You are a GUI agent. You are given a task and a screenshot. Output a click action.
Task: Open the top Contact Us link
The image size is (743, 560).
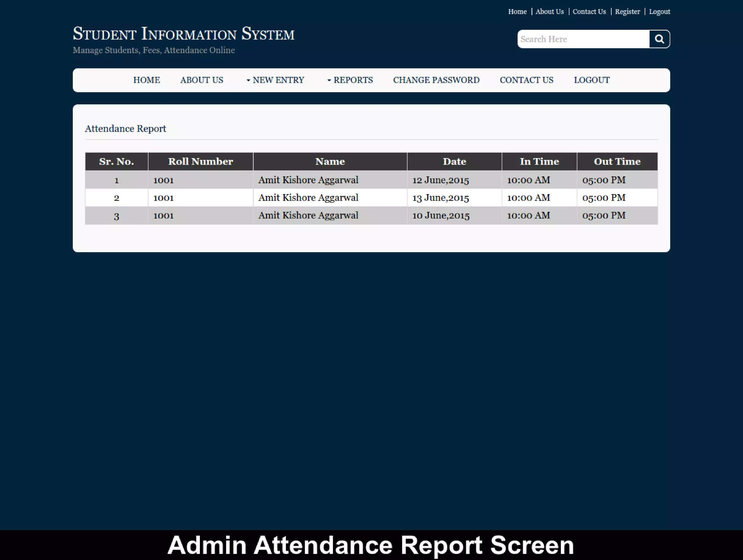pyautogui.click(x=589, y=12)
